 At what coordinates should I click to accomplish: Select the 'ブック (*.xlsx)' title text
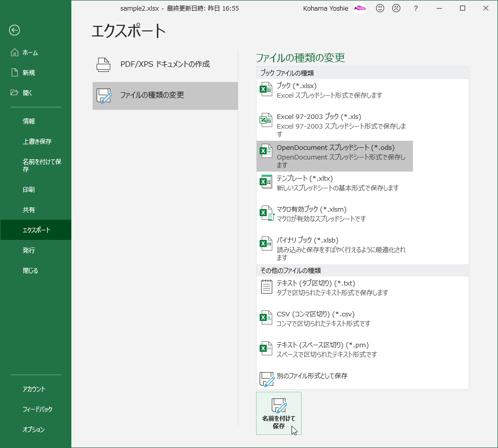point(297,86)
